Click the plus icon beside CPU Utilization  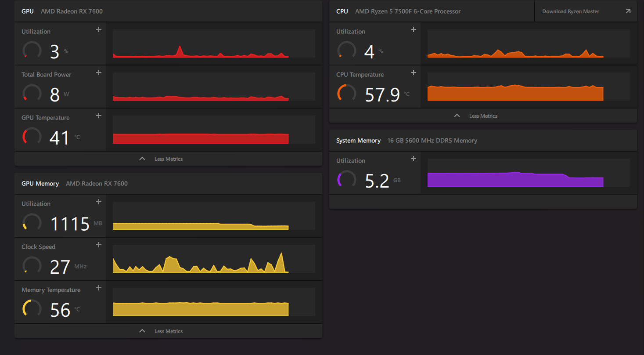pos(414,29)
